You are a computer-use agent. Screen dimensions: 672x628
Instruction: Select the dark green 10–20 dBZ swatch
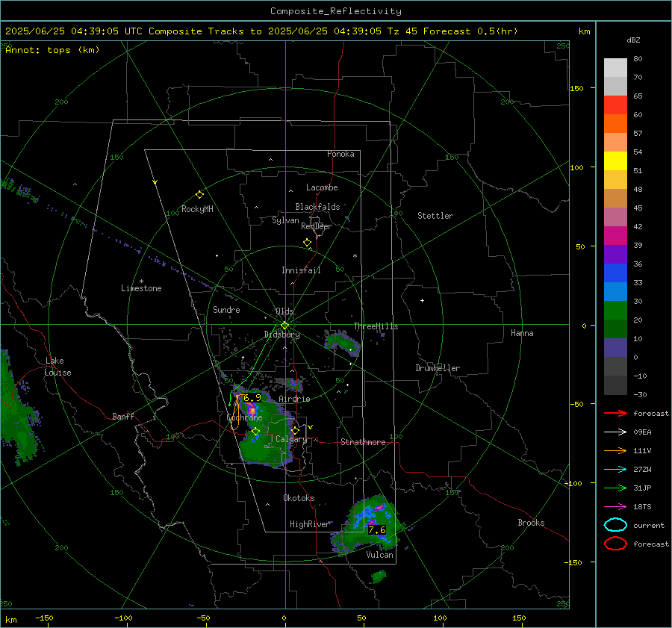[615, 329]
